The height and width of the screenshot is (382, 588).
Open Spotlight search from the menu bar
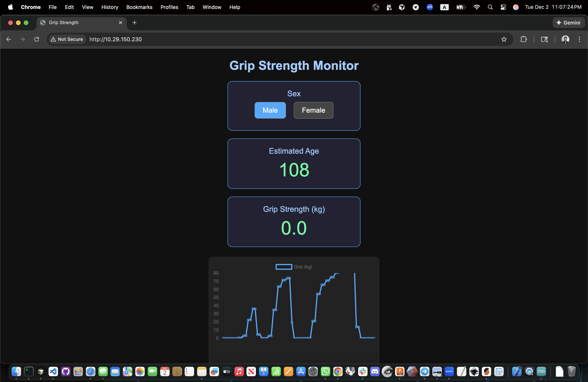tap(490, 7)
